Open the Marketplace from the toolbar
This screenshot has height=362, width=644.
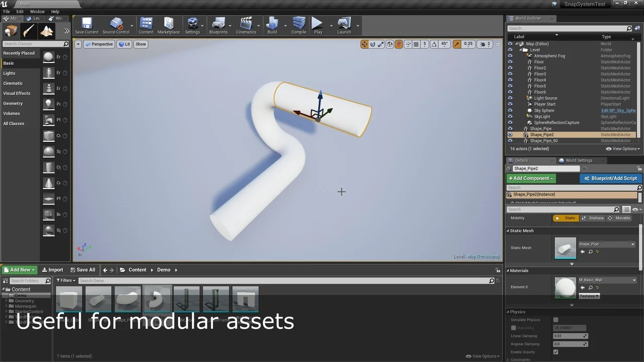point(169,25)
